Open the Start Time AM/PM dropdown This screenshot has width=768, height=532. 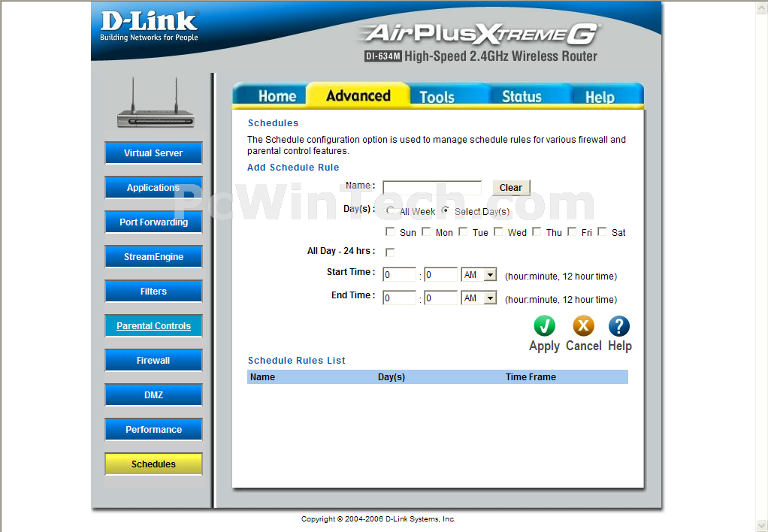[x=479, y=275]
